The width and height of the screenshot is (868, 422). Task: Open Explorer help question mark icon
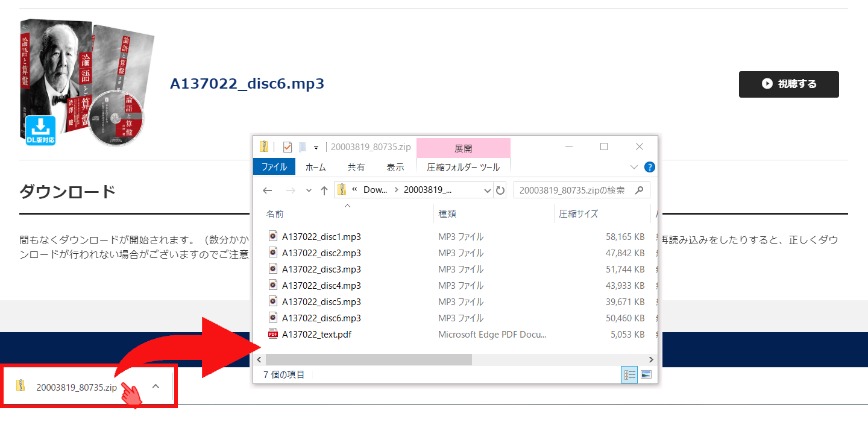pyautogui.click(x=649, y=167)
